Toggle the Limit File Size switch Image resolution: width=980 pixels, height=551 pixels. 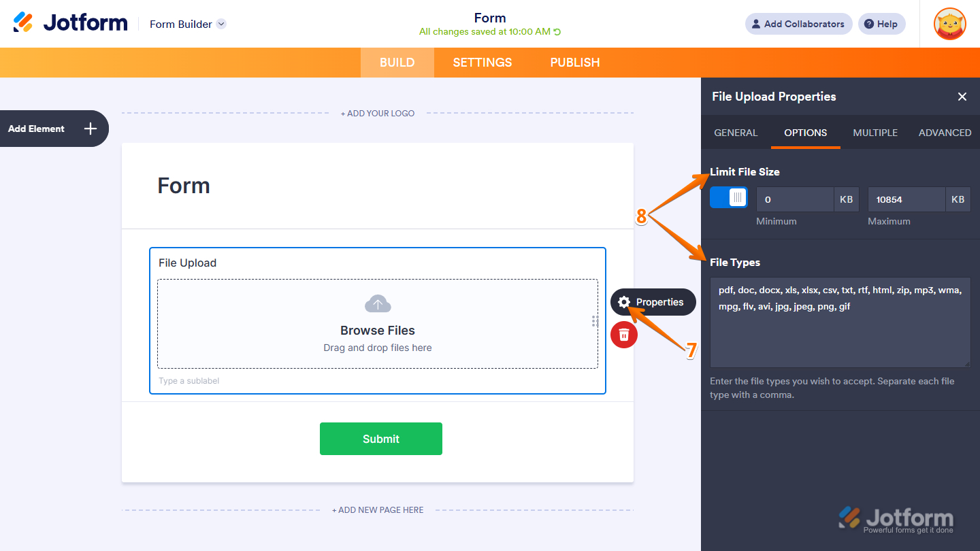coord(729,198)
